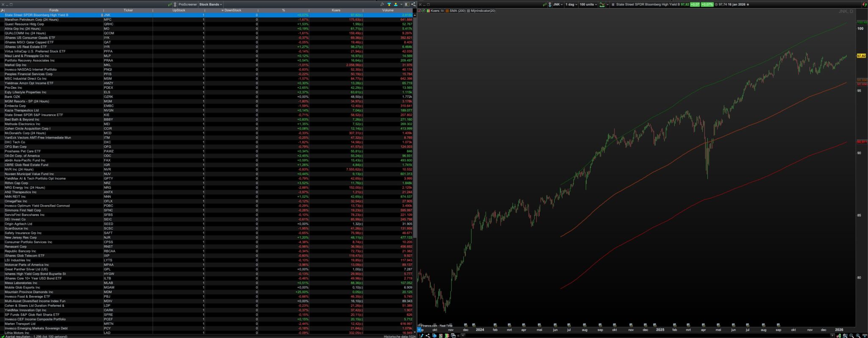This screenshot has height=338, width=868.
Task: Open the Koers settings list icon
Action: point(442,11)
